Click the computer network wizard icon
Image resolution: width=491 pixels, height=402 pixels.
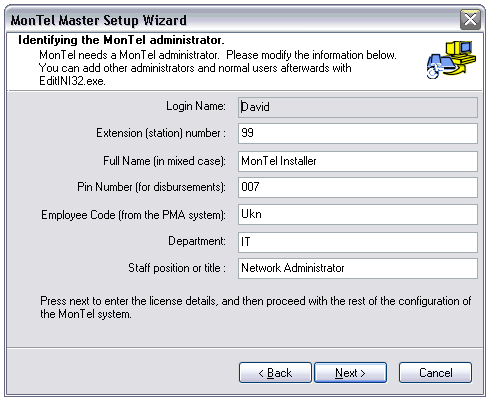point(451,59)
